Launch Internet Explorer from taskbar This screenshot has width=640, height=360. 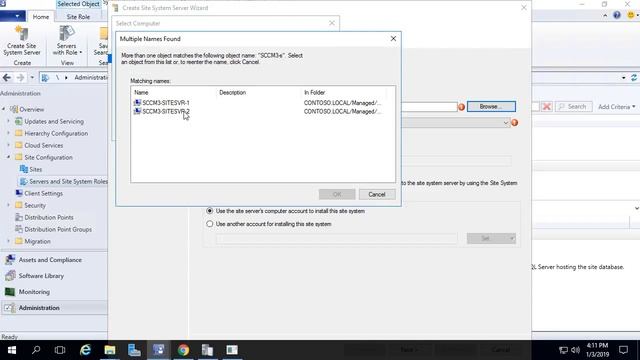point(85,350)
